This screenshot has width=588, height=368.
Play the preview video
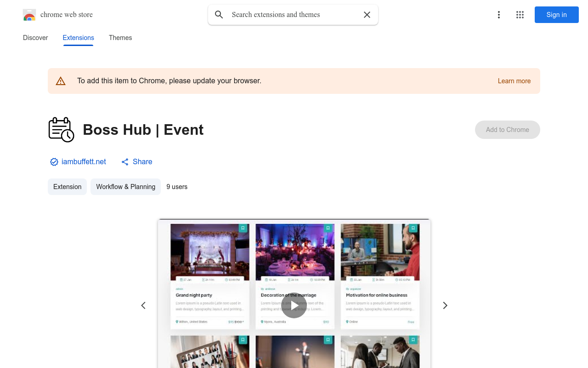click(294, 305)
